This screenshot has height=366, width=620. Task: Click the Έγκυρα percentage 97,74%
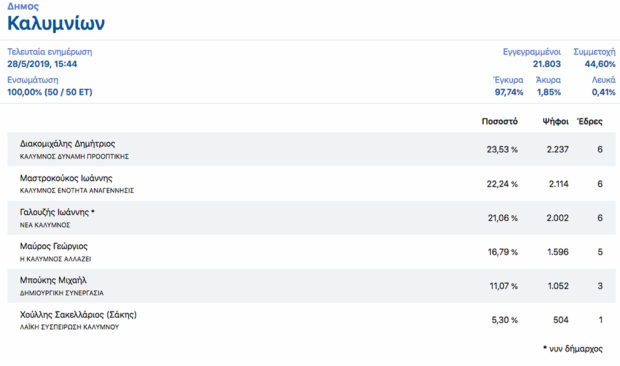[509, 92]
